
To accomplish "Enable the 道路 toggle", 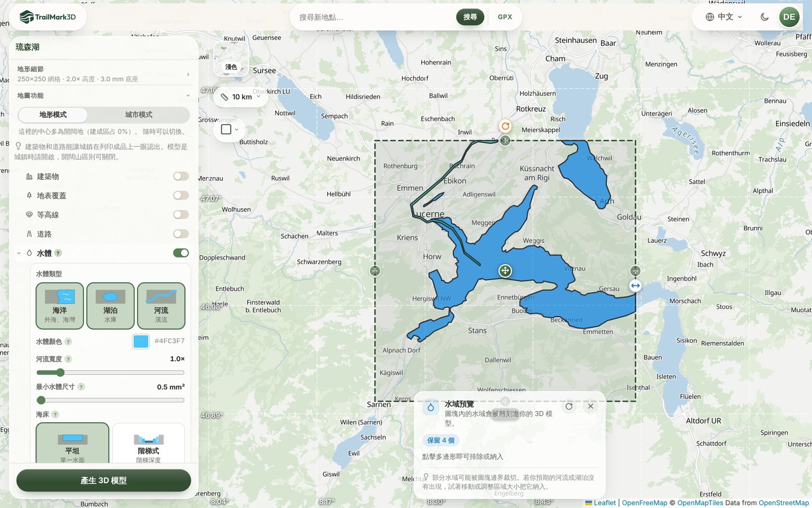I will pos(181,234).
